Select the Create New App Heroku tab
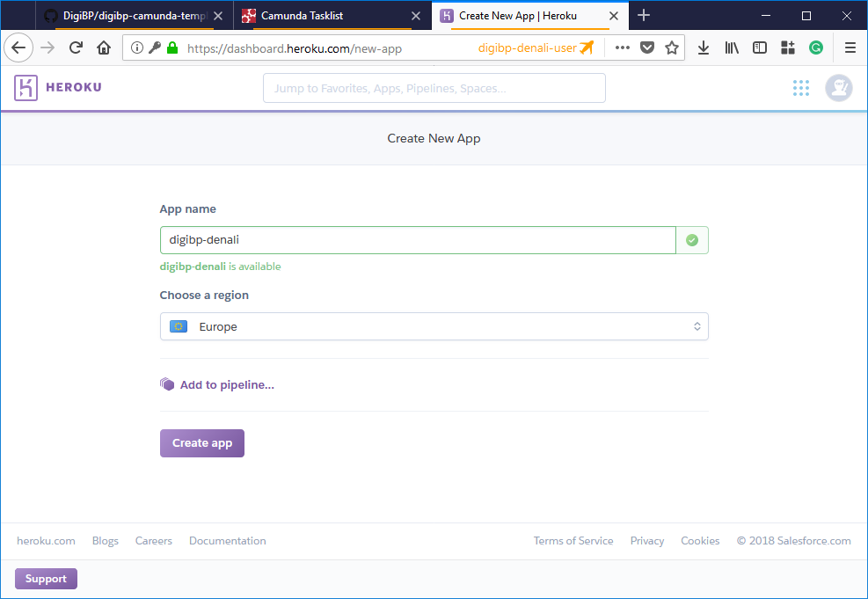The height and width of the screenshot is (599, 868). click(x=518, y=16)
